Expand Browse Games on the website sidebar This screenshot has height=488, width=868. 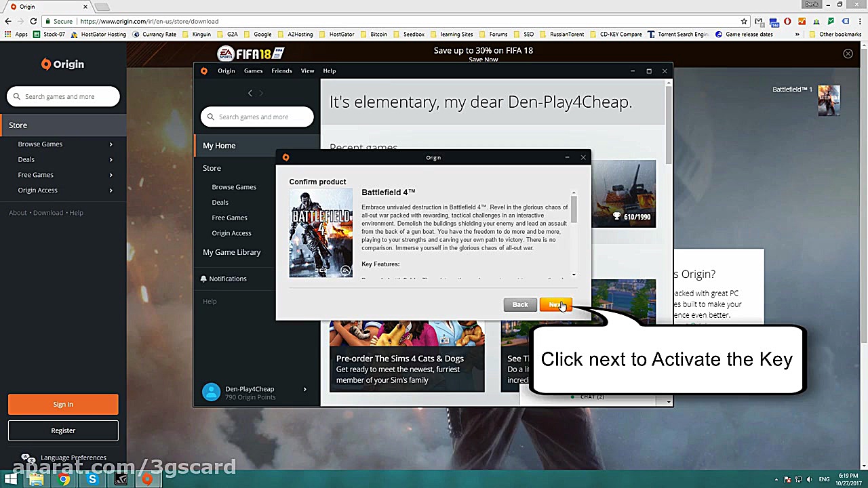(111, 144)
